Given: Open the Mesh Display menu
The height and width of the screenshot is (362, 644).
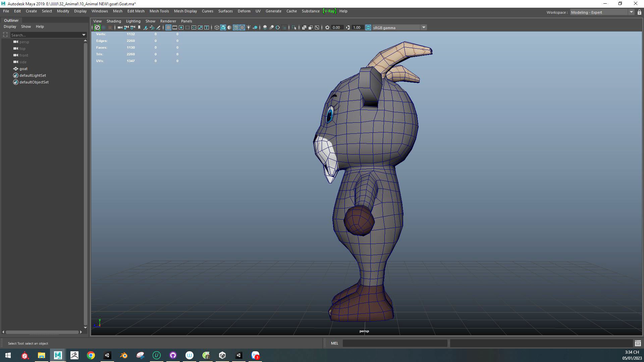Looking at the screenshot, I should [185, 11].
